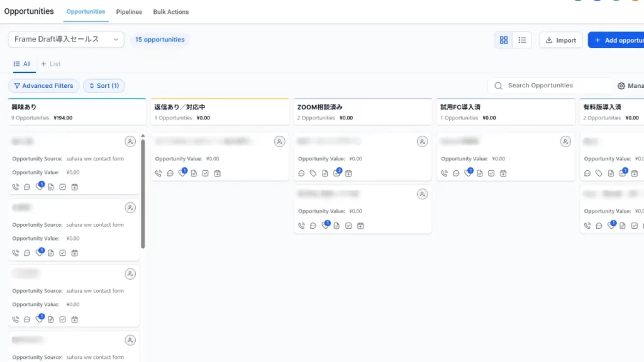Open the Frame Draft導入セールス pipeline dropdown
The width and height of the screenshot is (644, 362).
click(66, 39)
